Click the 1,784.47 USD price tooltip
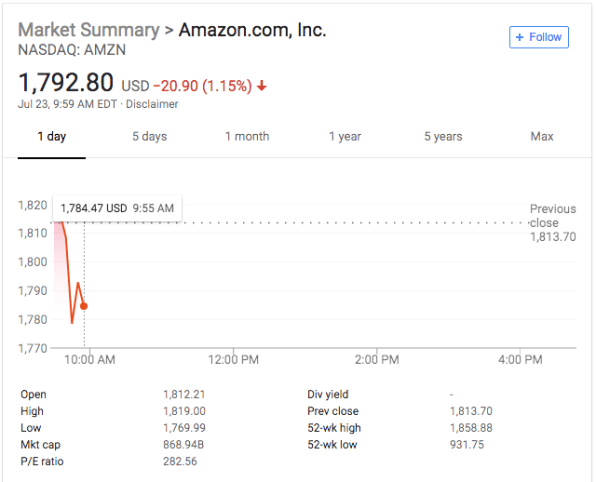Image resolution: width=596 pixels, height=482 pixels. point(117,208)
